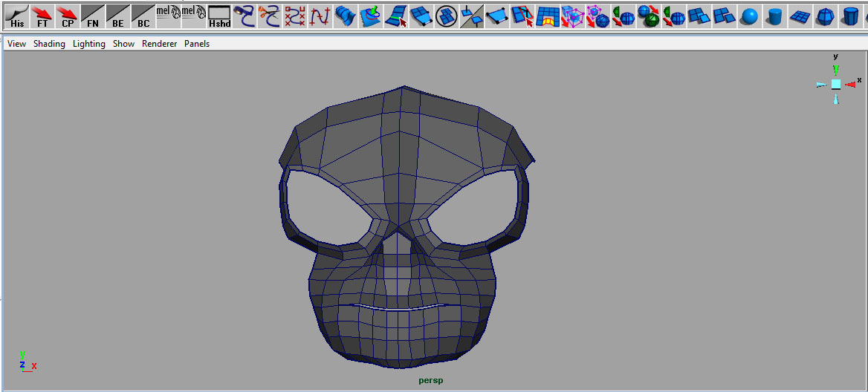Click the red X cone on view compass
The image size is (868, 392).
(x=850, y=85)
